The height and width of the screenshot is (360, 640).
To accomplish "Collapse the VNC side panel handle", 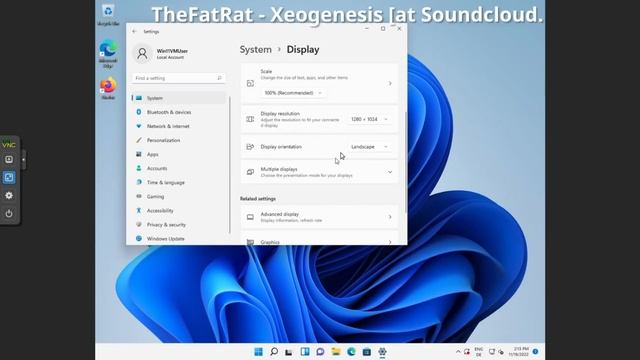I will pyautogui.click(x=24, y=160).
